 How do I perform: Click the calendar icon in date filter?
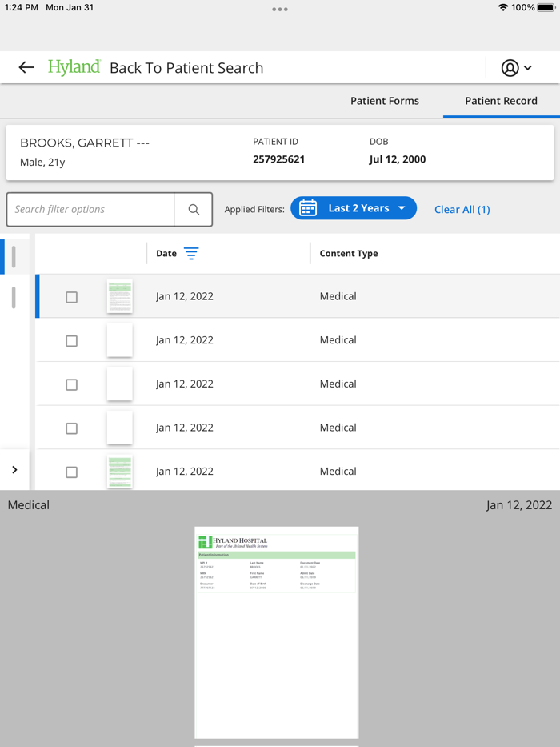[x=308, y=208]
